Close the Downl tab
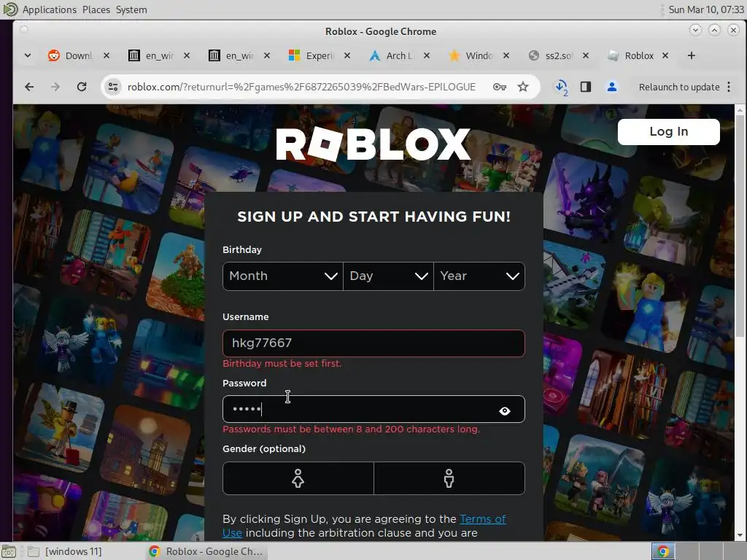Image resolution: width=747 pixels, height=560 pixels. click(x=107, y=55)
